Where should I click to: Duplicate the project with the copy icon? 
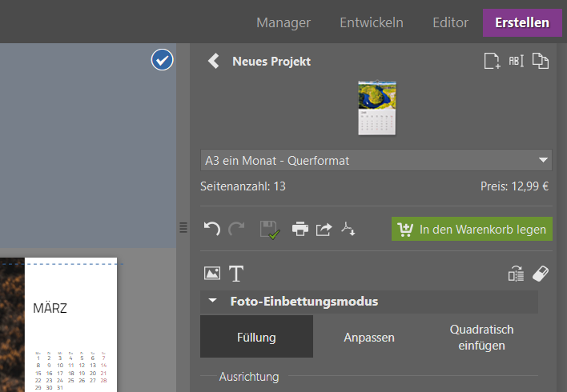point(541,62)
